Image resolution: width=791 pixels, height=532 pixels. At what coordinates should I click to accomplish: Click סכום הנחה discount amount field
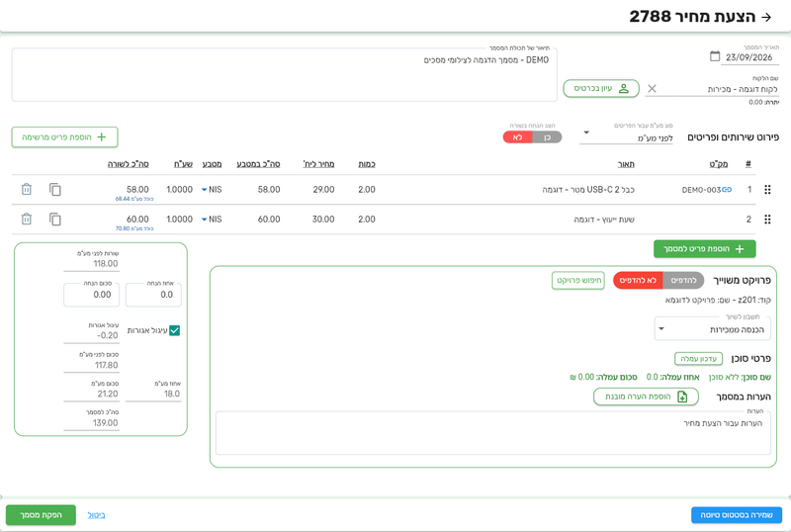click(91, 295)
